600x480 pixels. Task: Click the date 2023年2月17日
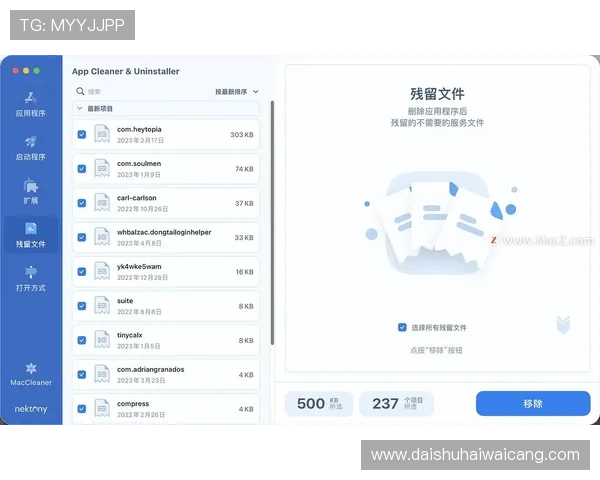coord(140,140)
